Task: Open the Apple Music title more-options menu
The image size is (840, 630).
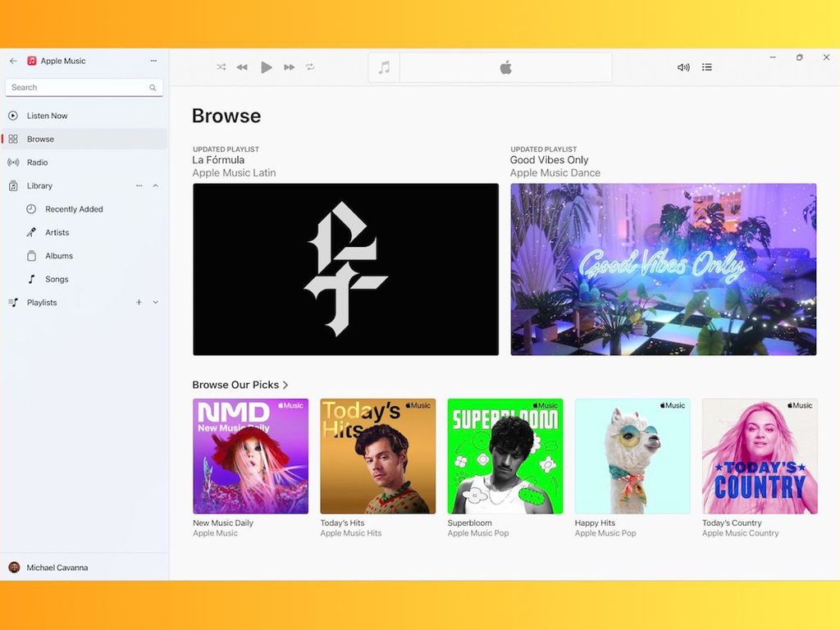Action: pyautogui.click(x=153, y=61)
